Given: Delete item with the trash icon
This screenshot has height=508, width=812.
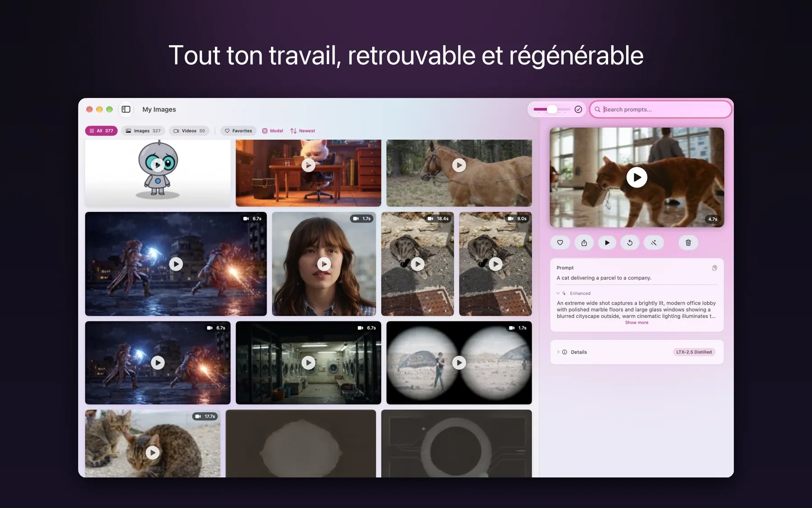Looking at the screenshot, I should (x=688, y=242).
